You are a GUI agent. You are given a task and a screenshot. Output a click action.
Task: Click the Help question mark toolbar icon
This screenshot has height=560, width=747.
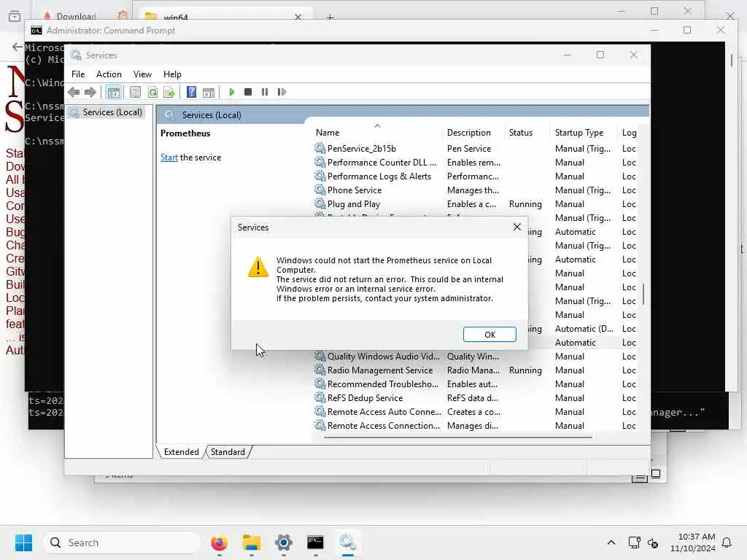click(191, 92)
